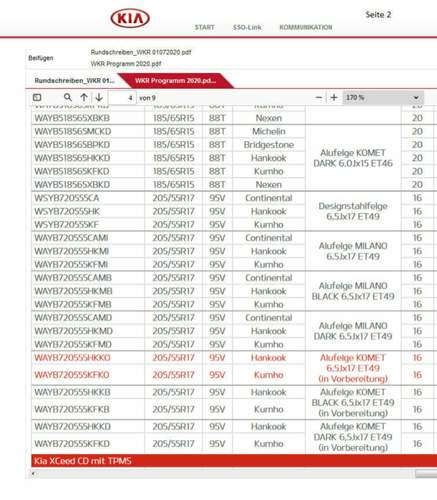Select part number WAYB720555KFMB
Viewport: 437px width, 500px height.
[73, 305]
